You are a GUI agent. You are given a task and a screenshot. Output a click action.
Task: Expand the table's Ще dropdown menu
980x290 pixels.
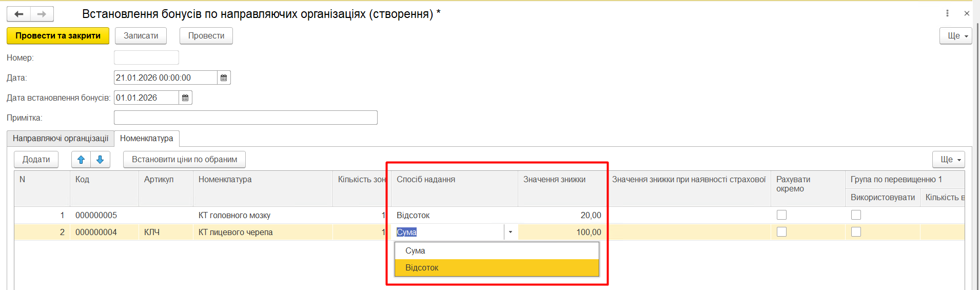(948, 160)
